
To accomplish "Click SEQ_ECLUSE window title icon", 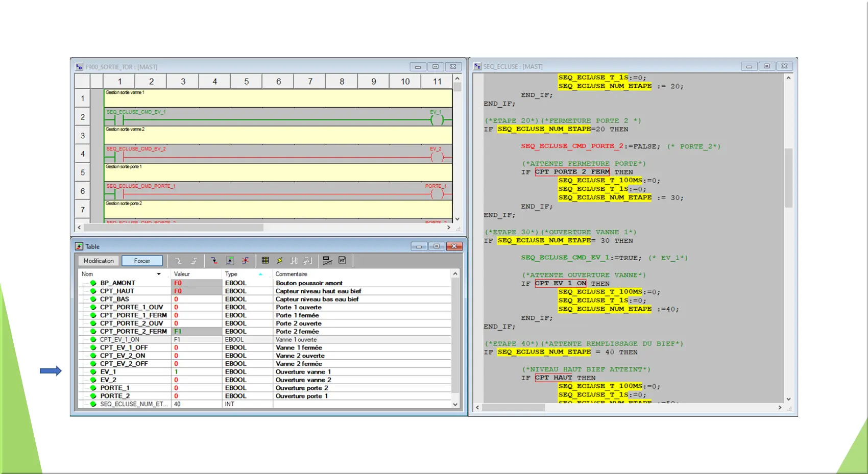I will (x=477, y=66).
